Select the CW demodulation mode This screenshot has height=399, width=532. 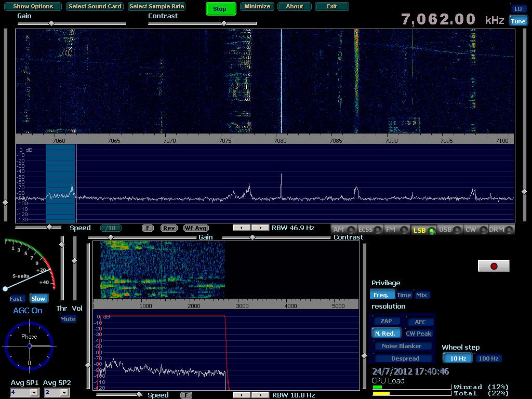click(x=475, y=230)
